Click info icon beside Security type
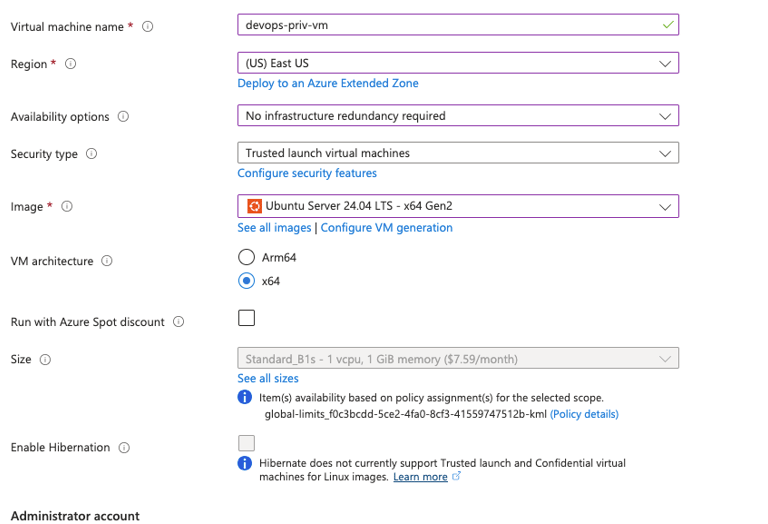Screen dimensions: 768x524 pyautogui.click(x=92, y=154)
